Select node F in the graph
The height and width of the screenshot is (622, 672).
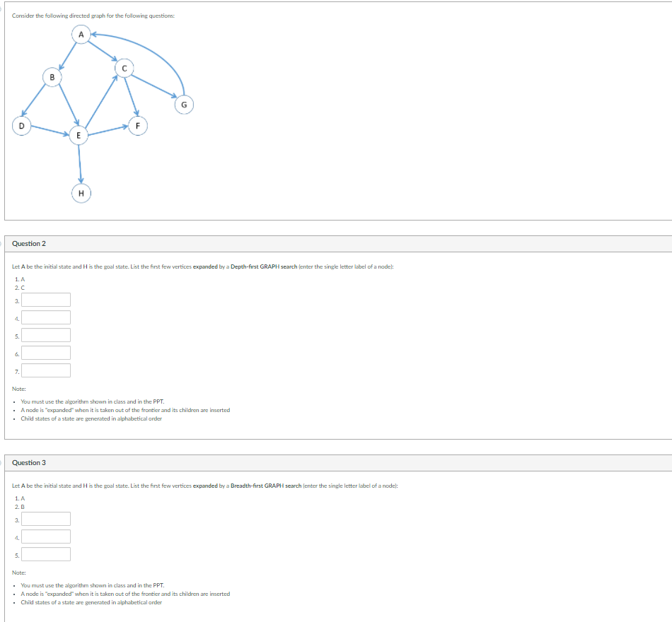[137, 125]
